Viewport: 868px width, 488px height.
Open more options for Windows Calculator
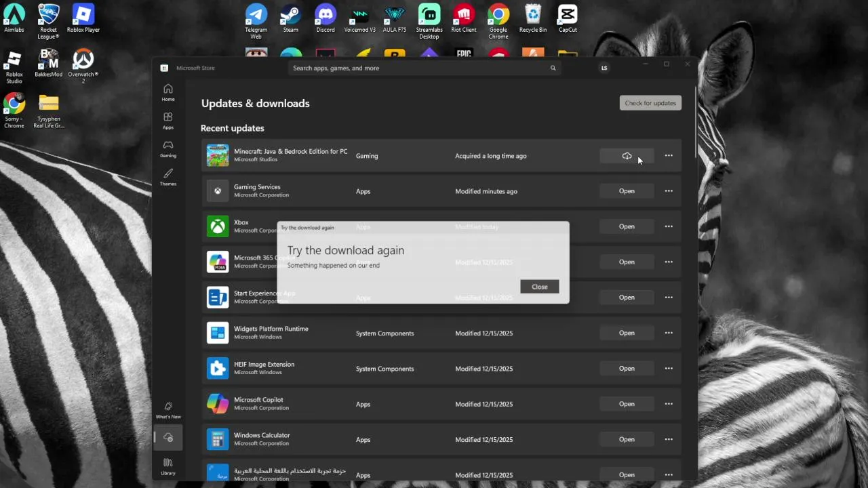pyautogui.click(x=669, y=439)
